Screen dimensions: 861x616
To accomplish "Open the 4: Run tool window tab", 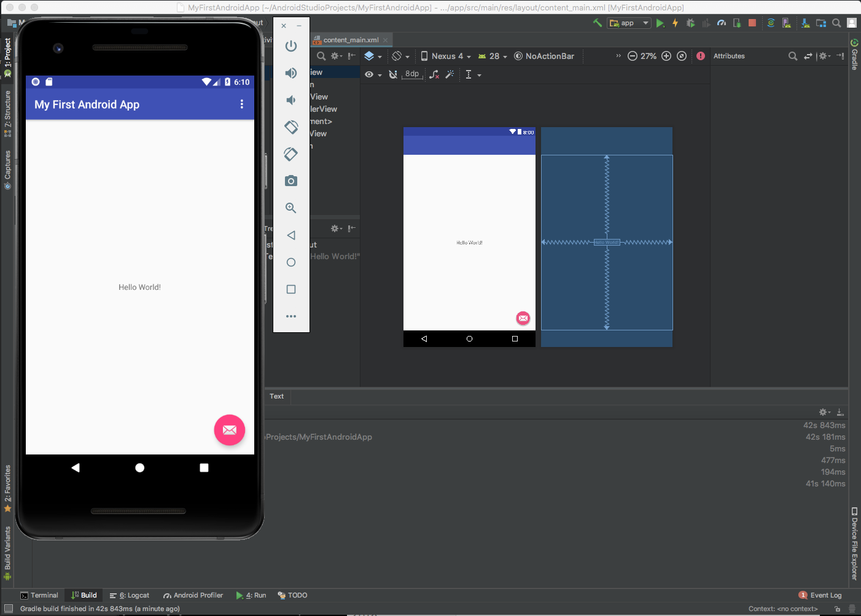I will 251,595.
